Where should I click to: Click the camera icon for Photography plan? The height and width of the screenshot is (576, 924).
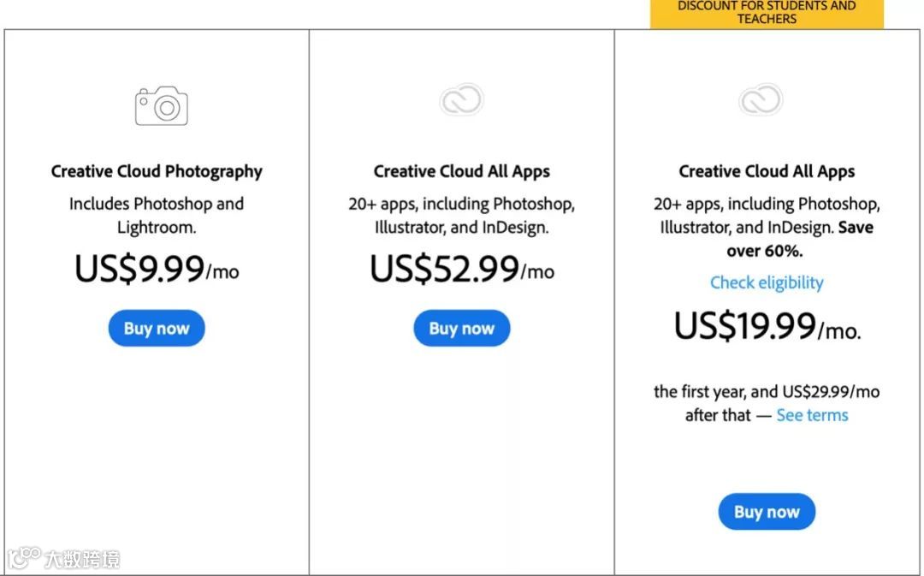pyautogui.click(x=161, y=106)
